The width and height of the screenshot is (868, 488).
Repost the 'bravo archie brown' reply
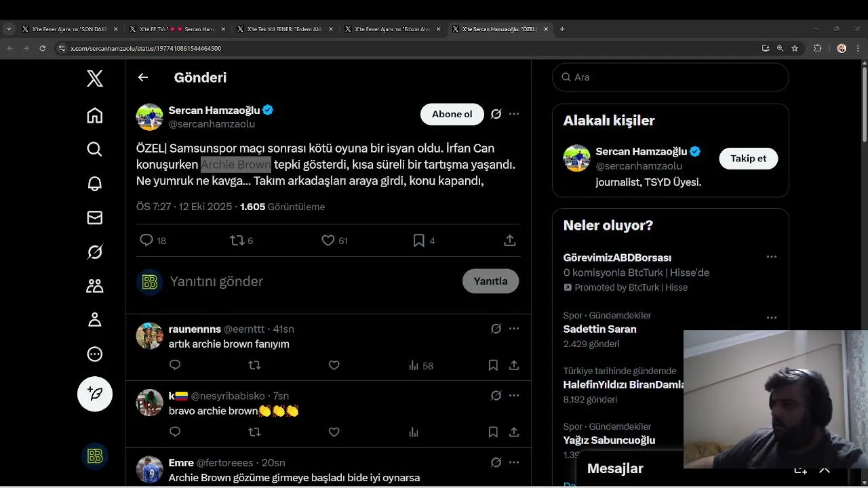tap(254, 432)
